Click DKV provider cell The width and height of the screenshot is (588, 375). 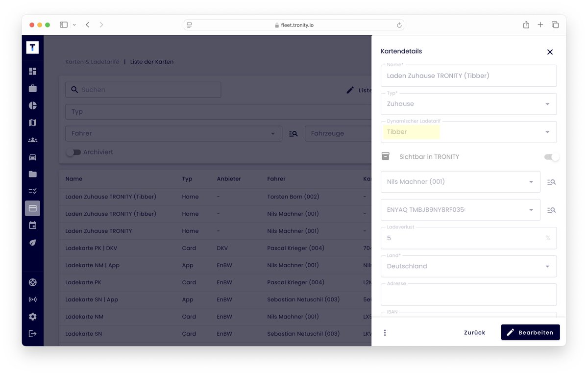(x=223, y=248)
